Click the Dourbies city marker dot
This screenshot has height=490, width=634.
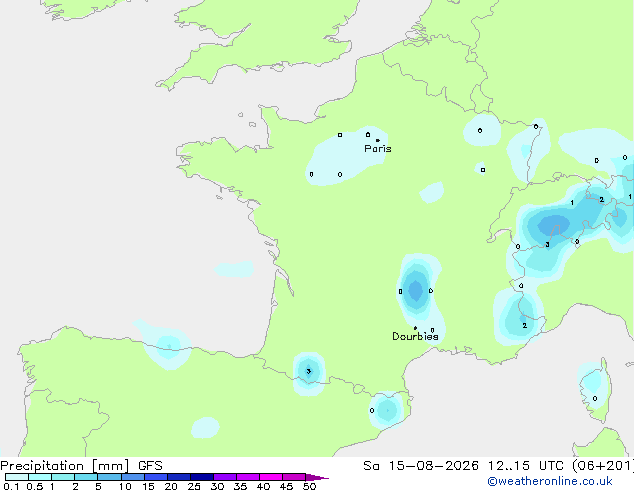click(x=415, y=328)
